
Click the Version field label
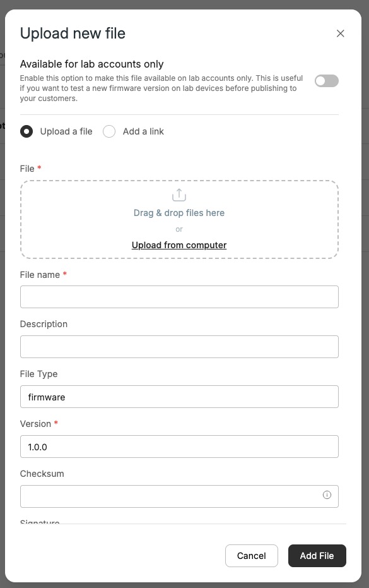[x=35, y=424]
